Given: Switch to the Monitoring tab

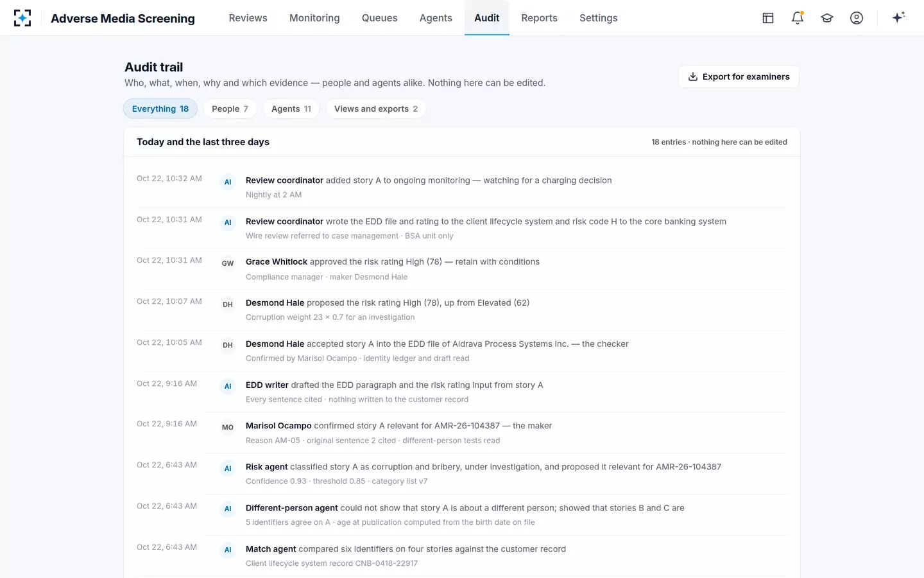Looking at the screenshot, I should coord(314,18).
